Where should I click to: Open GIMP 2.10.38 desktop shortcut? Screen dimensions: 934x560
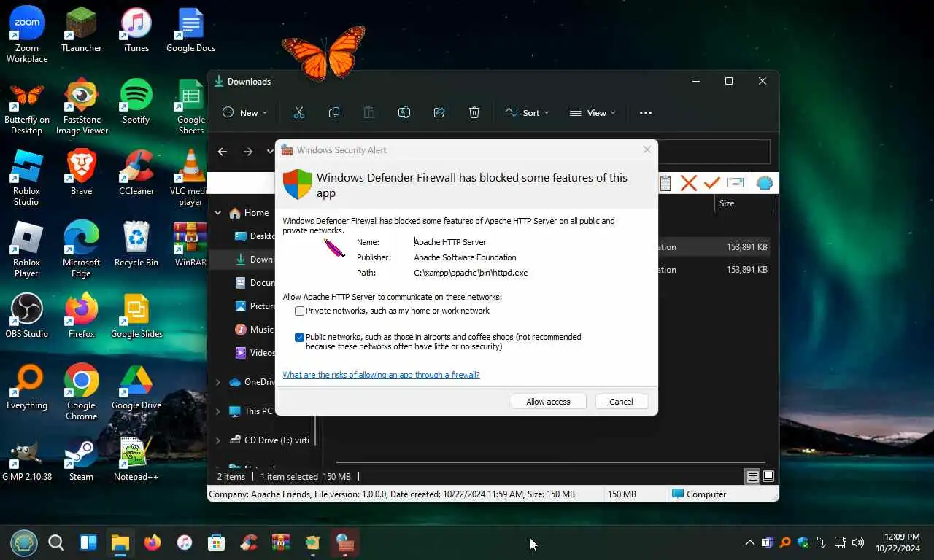click(27, 459)
